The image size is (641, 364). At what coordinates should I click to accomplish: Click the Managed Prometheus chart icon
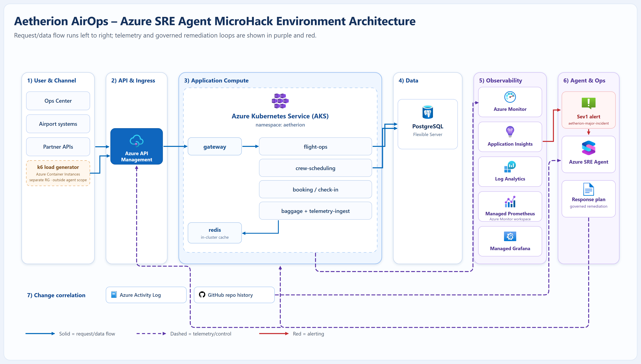(x=510, y=201)
